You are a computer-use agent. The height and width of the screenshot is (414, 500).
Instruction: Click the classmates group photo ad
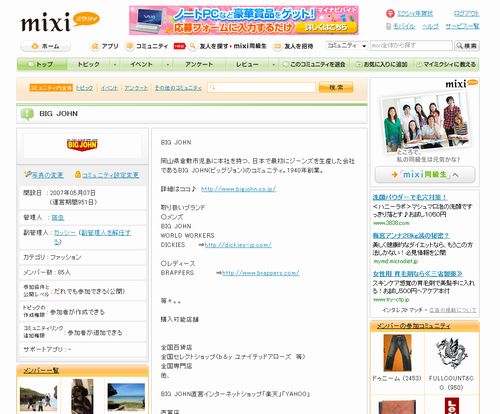point(425,123)
